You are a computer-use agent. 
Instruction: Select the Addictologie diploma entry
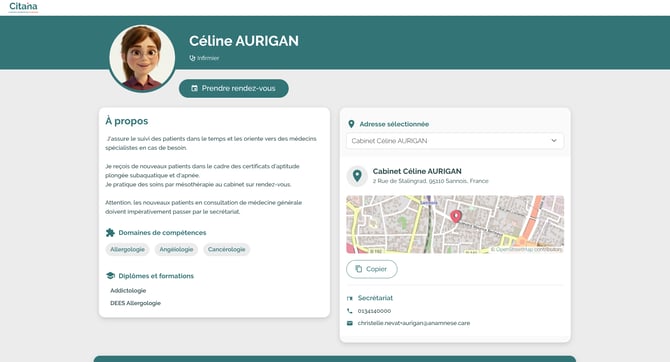pos(128,291)
